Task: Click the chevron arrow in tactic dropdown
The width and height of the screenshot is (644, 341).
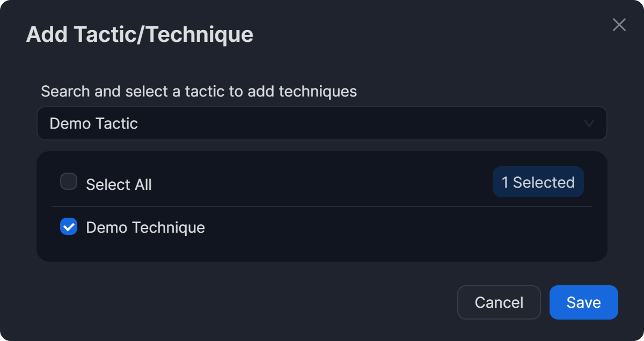Action: click(x=589, y=124)
